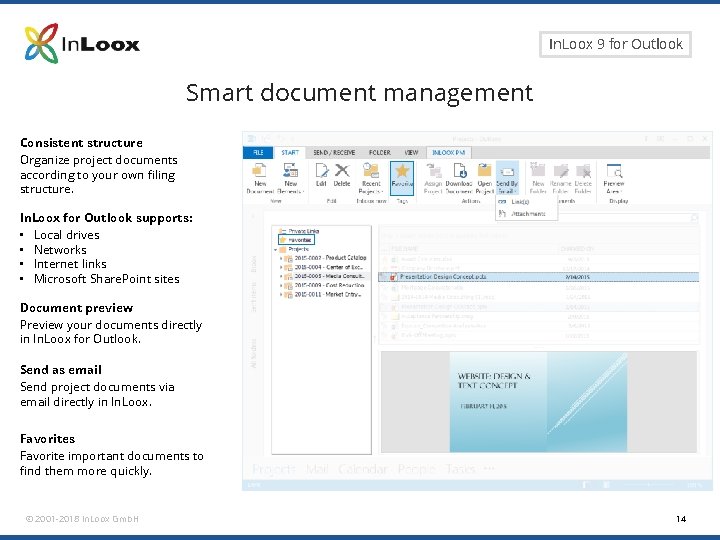
Task: Click the website design preview thumbnail
Action: [x=538, y=402]
